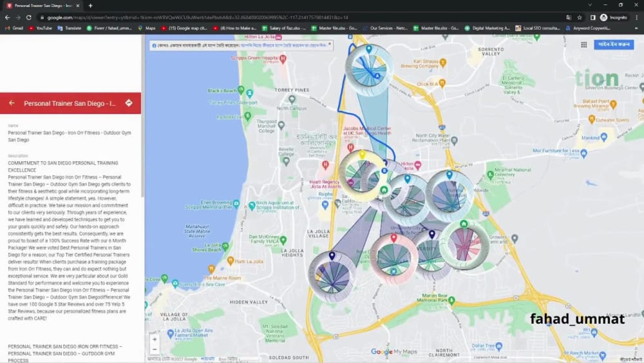Viewport: 644px width, 363px height.
Task: Open Chrome side panel icon
Action: coord(592,17)
